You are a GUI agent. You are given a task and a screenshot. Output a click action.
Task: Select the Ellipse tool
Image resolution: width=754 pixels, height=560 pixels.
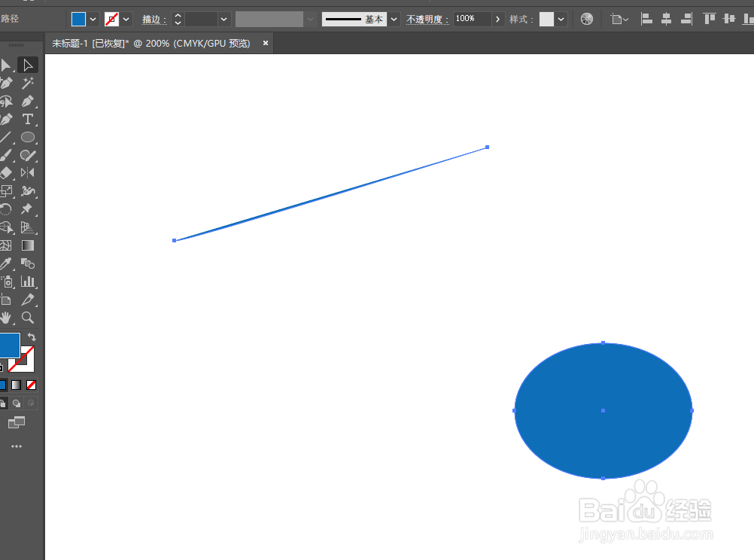click(27, 137)
